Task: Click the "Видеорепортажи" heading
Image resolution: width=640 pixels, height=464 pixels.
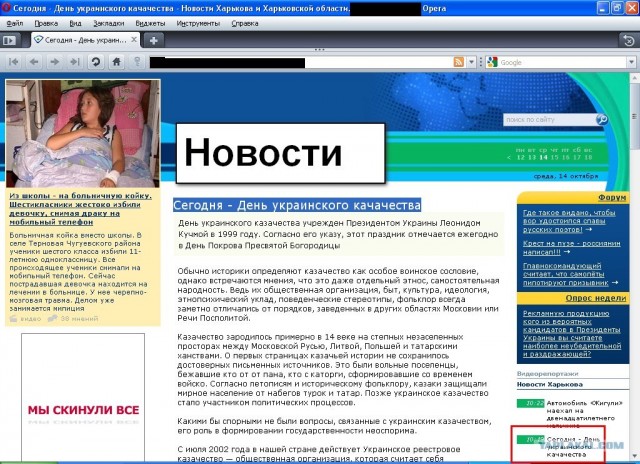Action: click(547, 374)
